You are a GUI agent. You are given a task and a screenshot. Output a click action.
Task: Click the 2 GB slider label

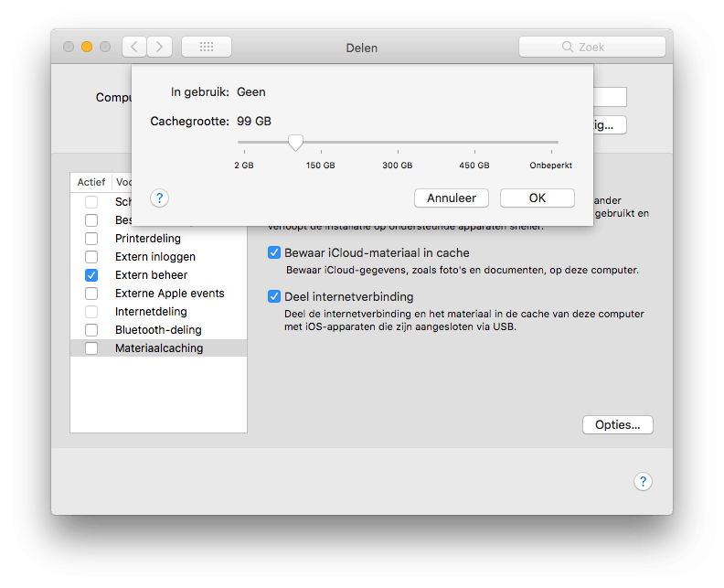(x=244, y=166)
